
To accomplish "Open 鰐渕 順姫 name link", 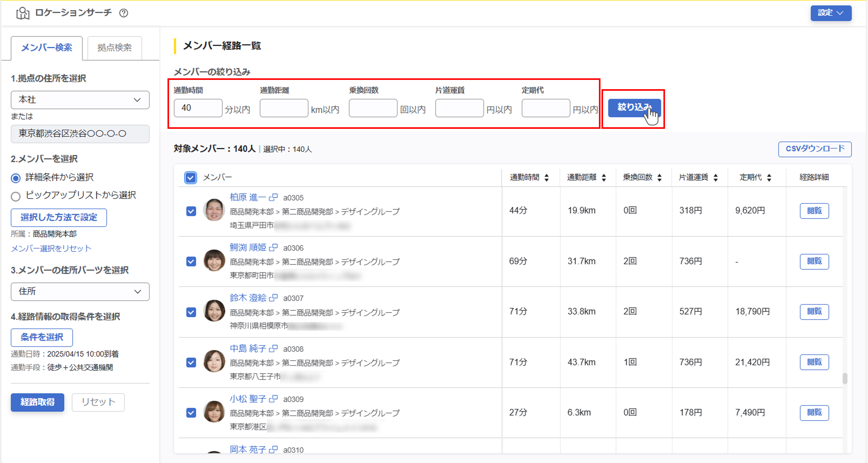I will 248,248.
